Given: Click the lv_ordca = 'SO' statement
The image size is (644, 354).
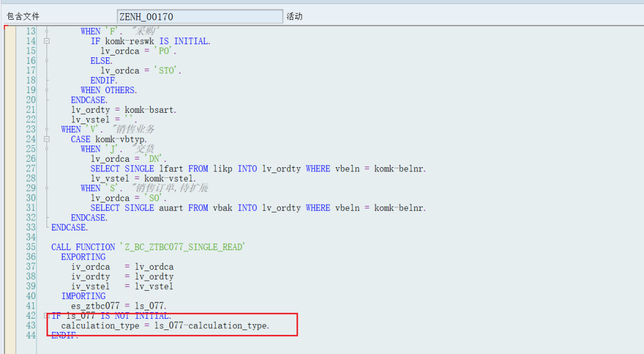Looking at the screenshot, I should coord(129,198).
